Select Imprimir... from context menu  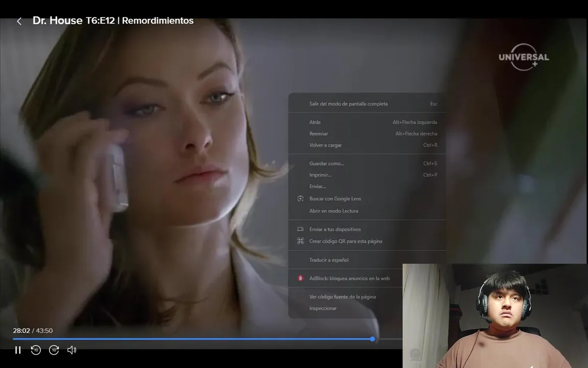tap(367, 175)
